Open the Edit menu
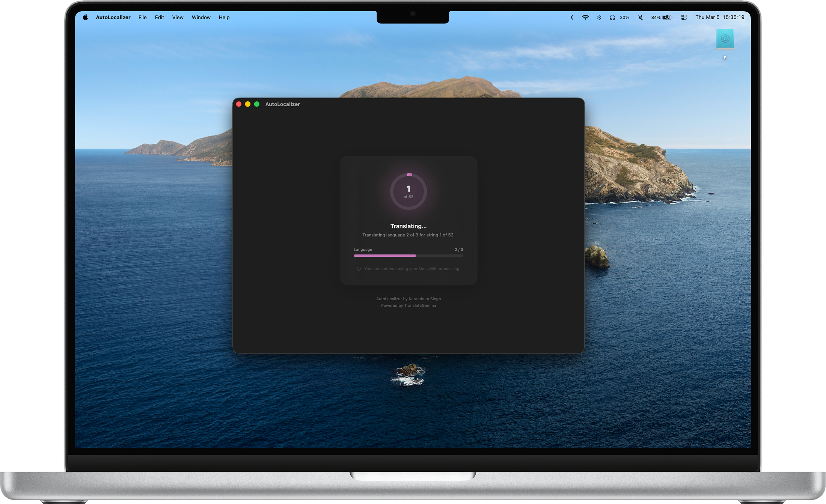 coord(159,17)
